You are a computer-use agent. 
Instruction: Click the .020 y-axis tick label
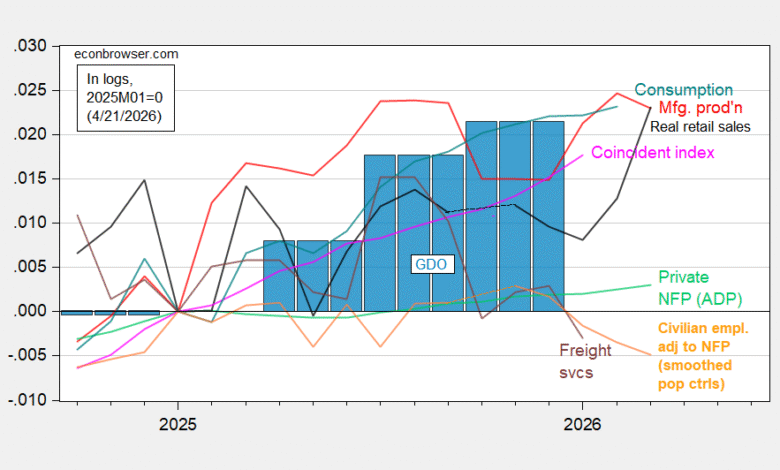tap(38, 134)
